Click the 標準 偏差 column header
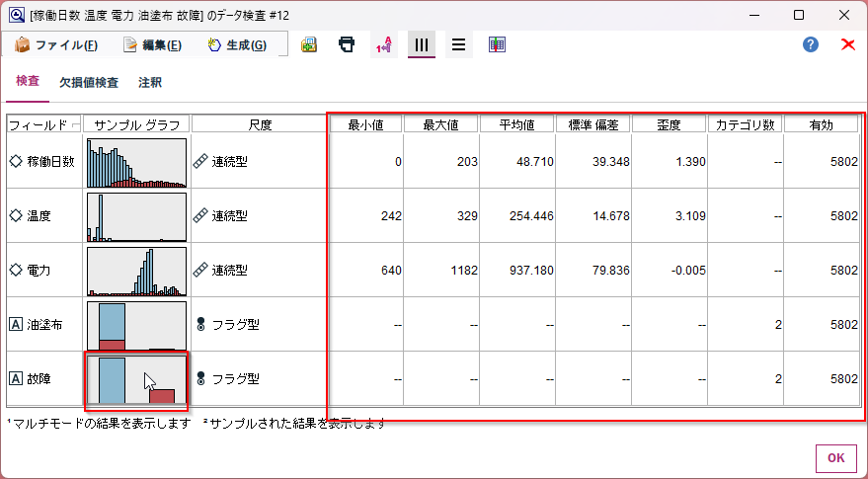The width and height of the screenshot is (868, 479). tap(592, 124)
